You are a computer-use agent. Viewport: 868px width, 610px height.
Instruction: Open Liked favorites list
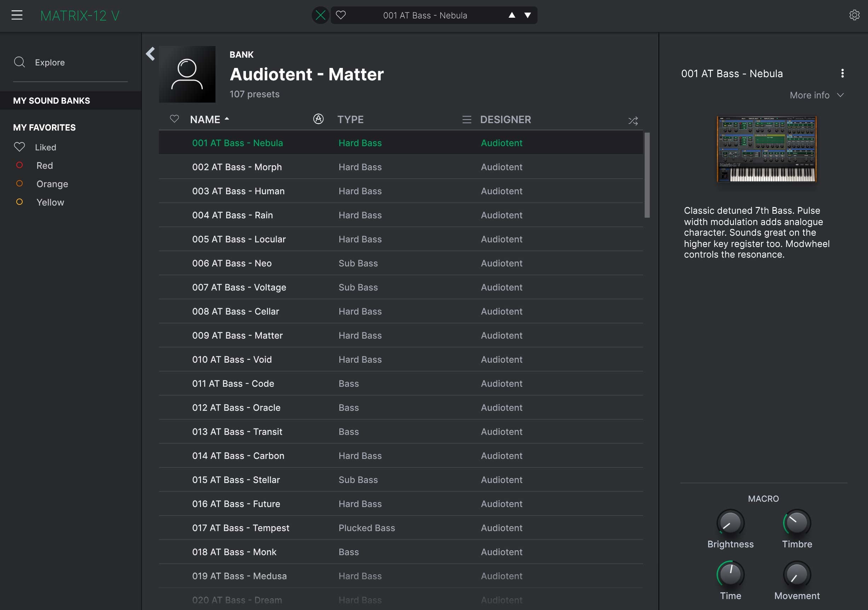coord(45,148)
